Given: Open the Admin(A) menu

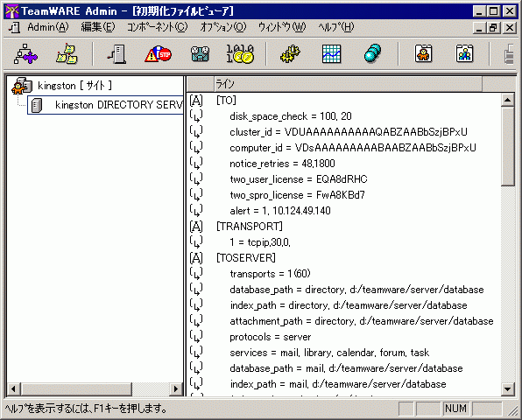Looking at the screenshot, I should (x=48, y=27).
